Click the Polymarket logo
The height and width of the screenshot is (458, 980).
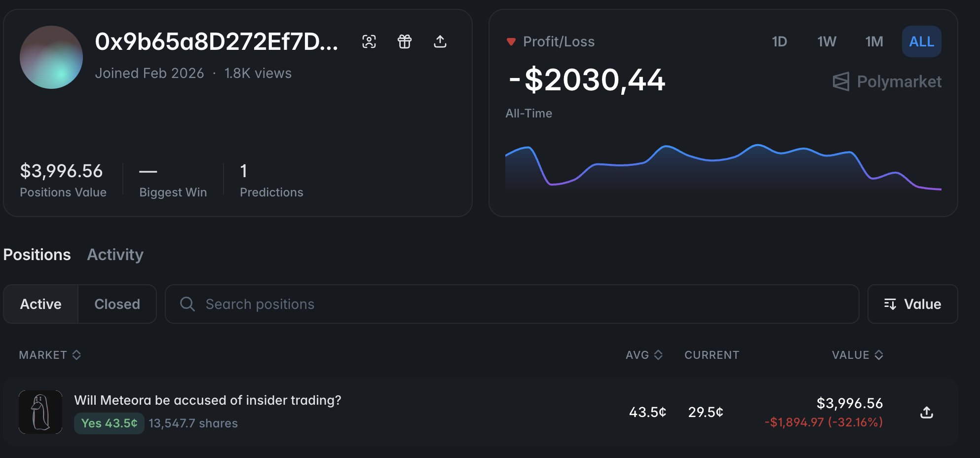point(887,82)
